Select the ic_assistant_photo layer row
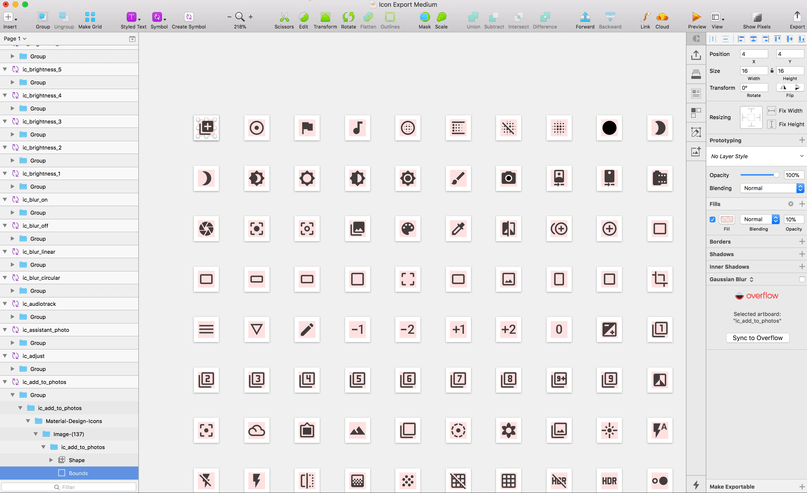Viewport: 807px width, 493px height. coord(69,330)
